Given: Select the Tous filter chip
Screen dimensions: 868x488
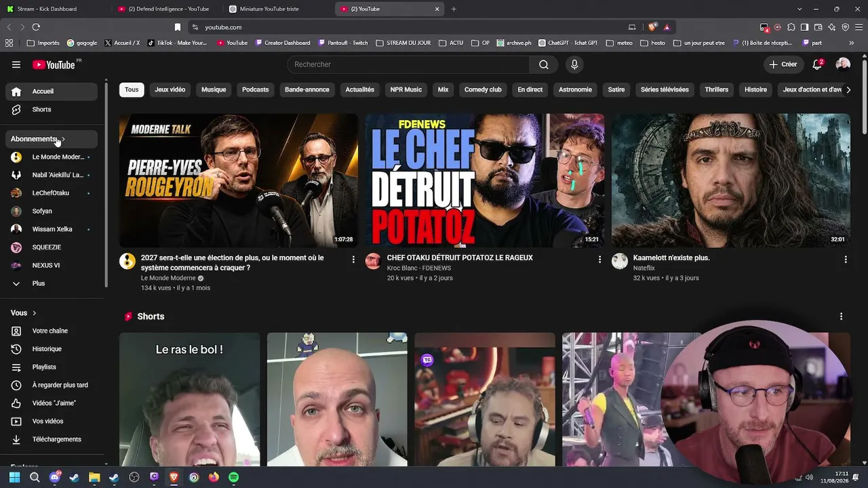Looking at the screenshot, I should [132, 89].
